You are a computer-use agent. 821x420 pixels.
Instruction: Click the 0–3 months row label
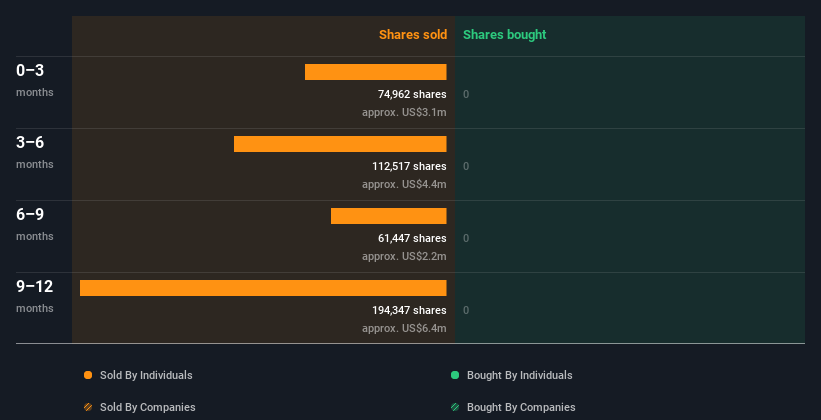coord(35,80)
